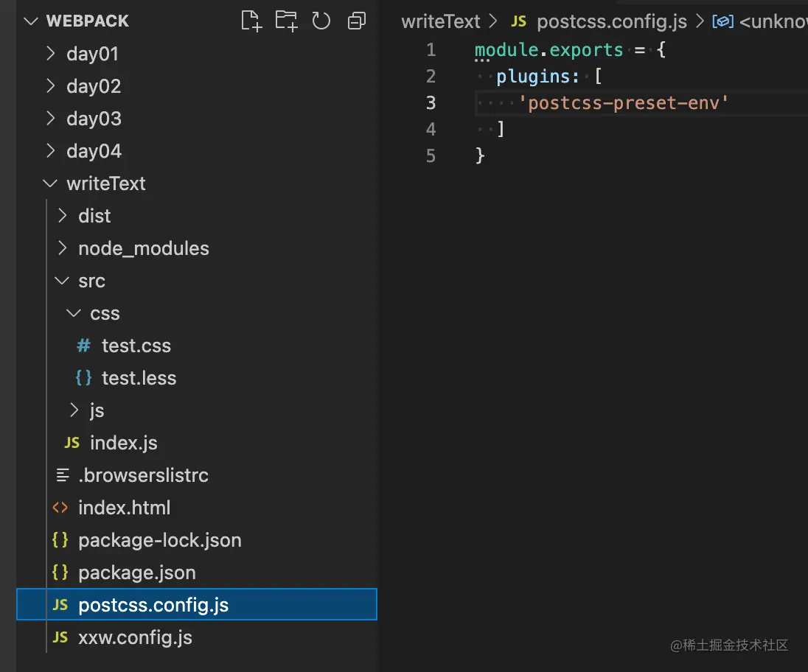Click the JSON icon beside package-lock.json
808x672 pixels.
[x=60, y=540]
